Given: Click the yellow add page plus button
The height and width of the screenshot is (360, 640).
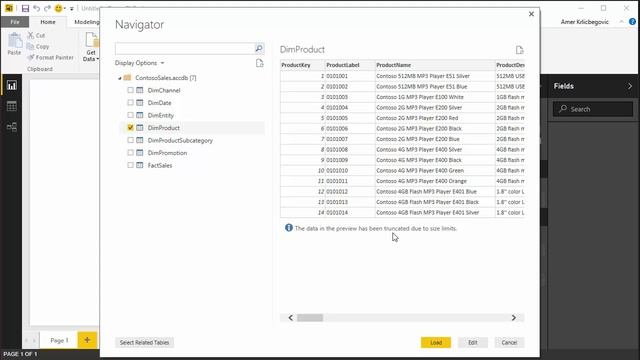Looking at the screenshot, I should [87, 340].
